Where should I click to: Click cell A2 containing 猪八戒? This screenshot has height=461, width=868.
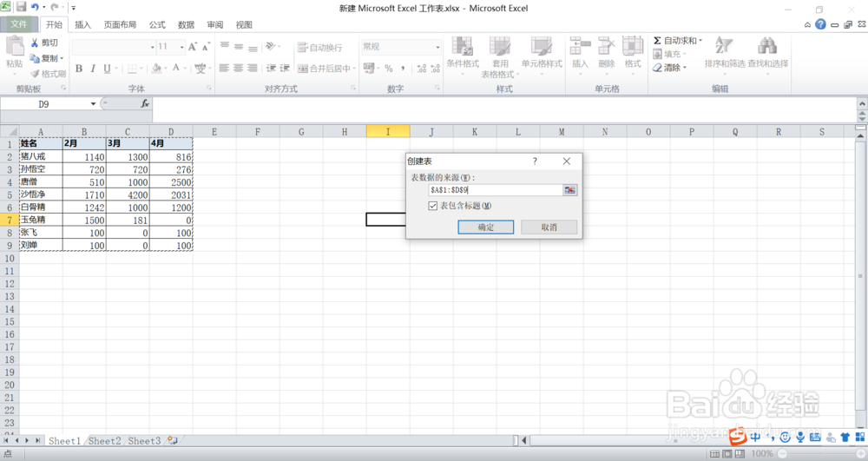tap(41, 156)
